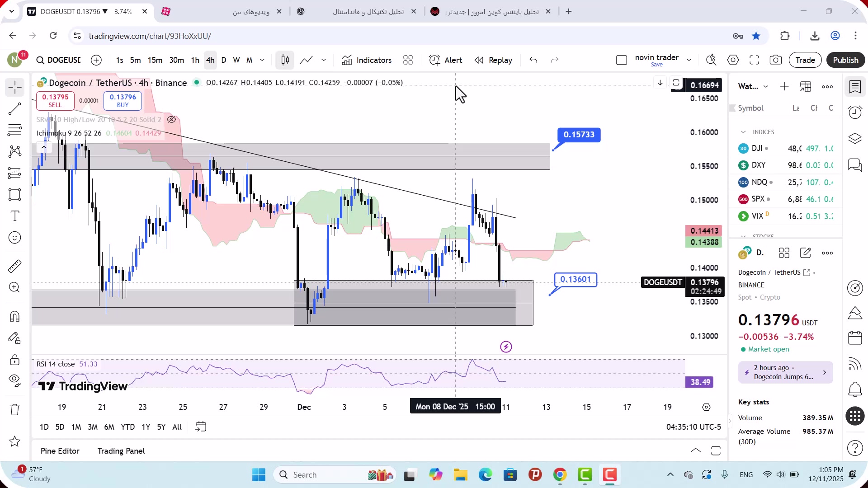The width and height of the screenshot is (868, 488).
Task: Unhide the SR High/Low indicator
Action: [x=171, y=120]
